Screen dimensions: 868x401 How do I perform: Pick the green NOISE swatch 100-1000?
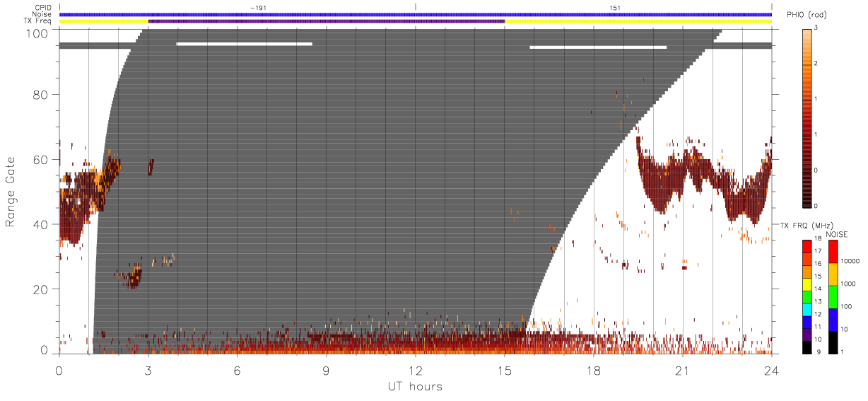(833, 296)
